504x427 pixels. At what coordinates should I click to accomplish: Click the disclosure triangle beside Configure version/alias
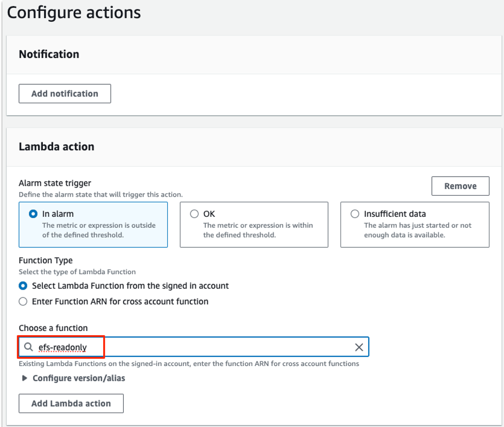tap(24, 378)
